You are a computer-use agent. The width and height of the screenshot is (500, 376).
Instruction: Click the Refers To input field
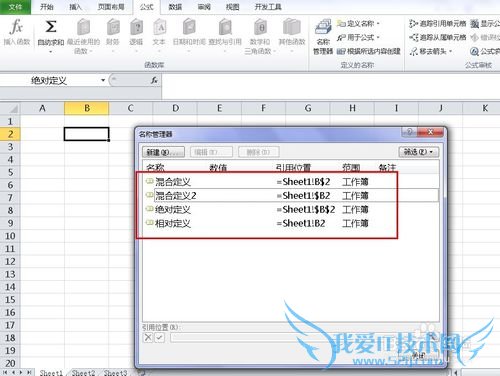(x=300, y=337)
